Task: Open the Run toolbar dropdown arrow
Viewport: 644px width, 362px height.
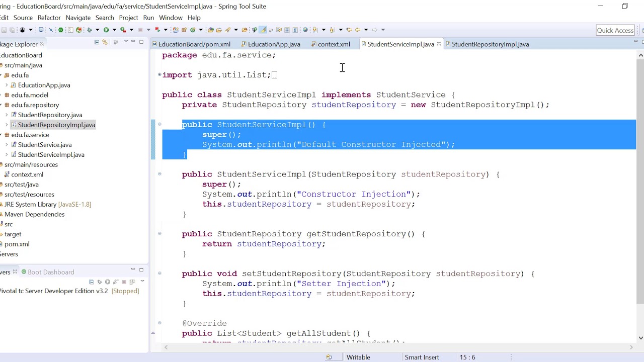Action: click(114, 30)
